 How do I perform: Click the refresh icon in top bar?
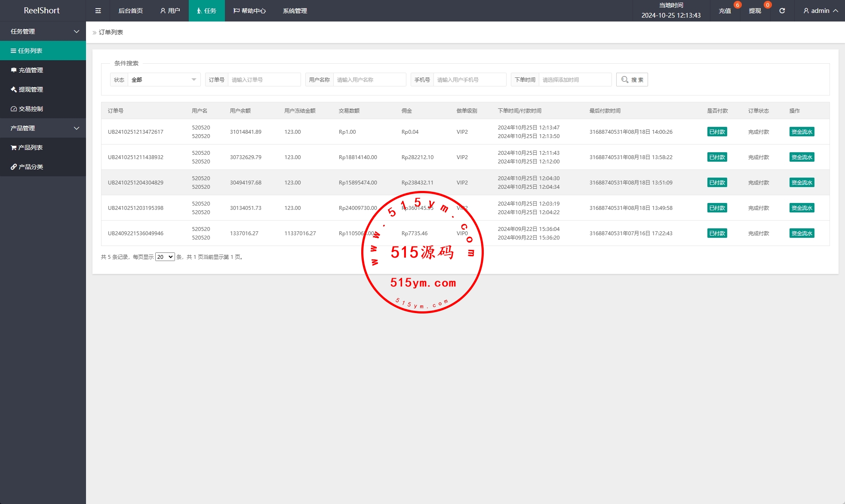tap(782, 11)
